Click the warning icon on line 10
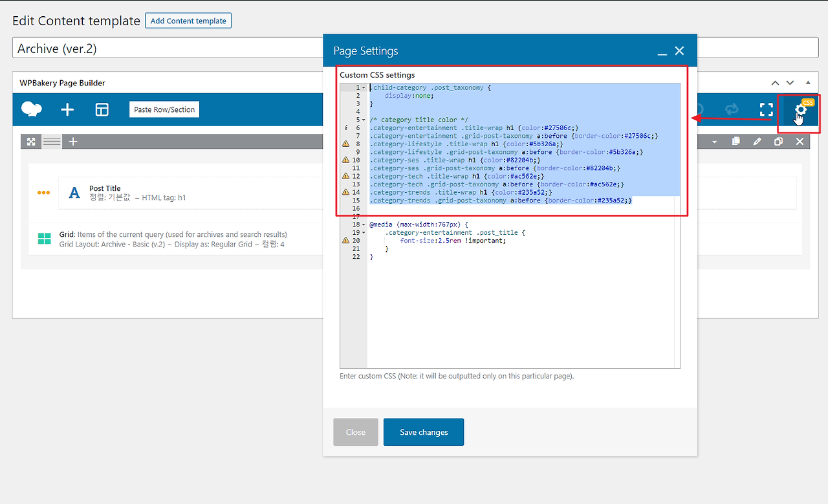Viewport: 828px width, 504px height. [345, 160]
